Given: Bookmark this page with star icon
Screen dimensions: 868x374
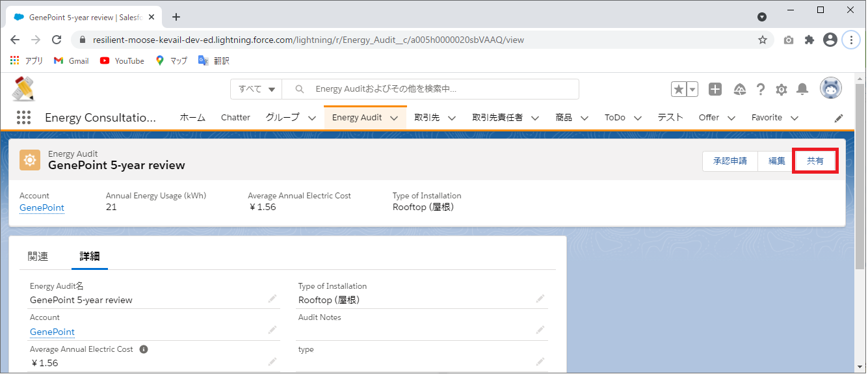Looking at the screenshot, I should (763, 40).
